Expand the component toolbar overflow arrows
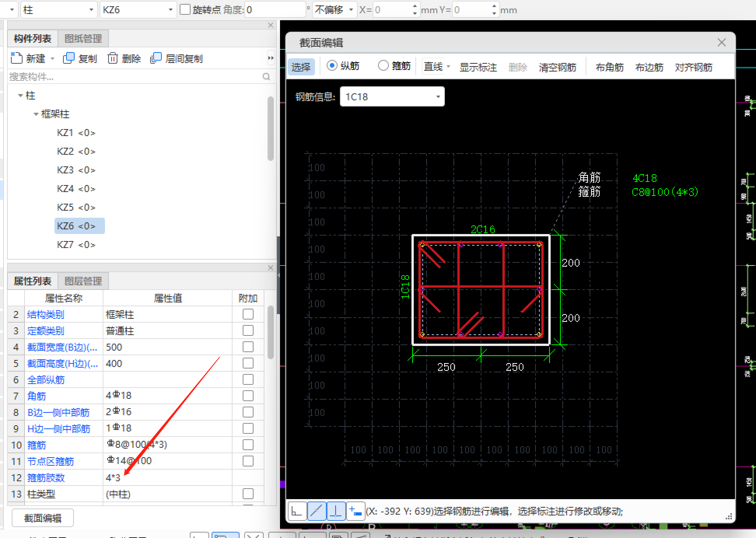 click(x=271, y=58)
